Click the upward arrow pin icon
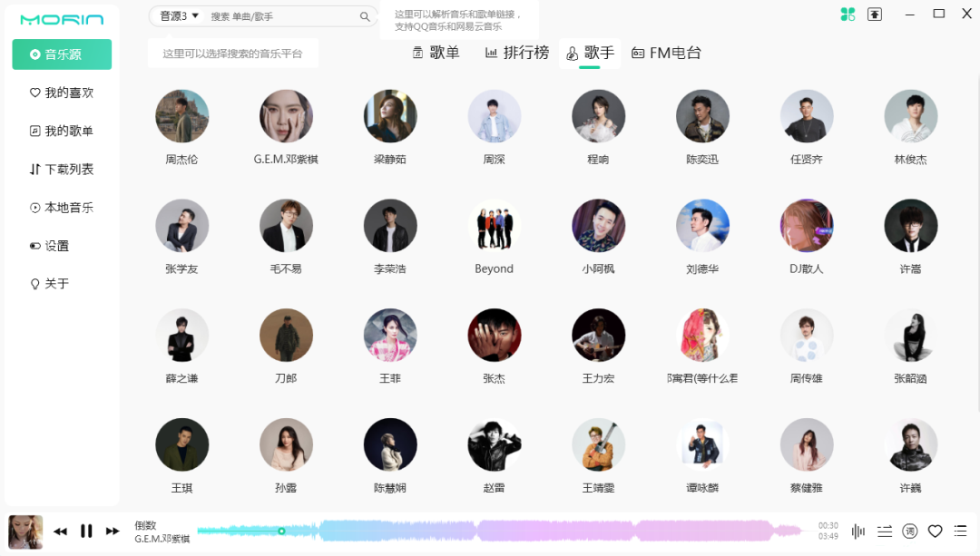The image size is (980, 556). click(875, 15)
